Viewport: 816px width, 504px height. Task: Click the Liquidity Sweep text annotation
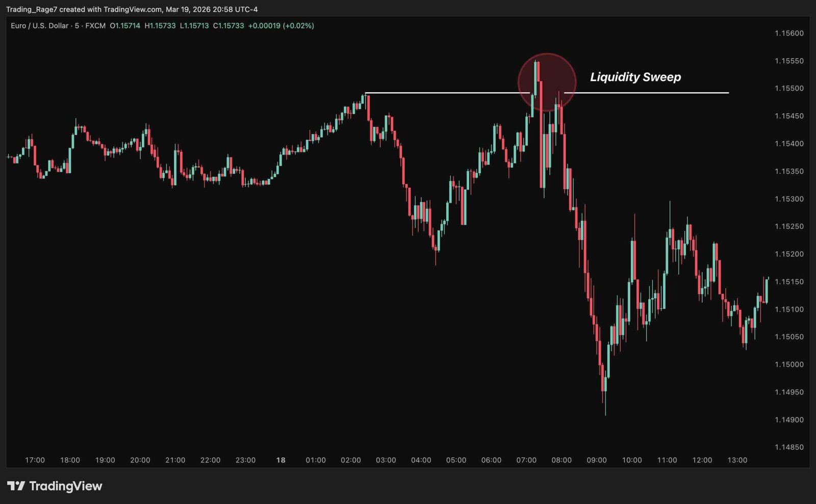pyautogui.click(x=635, y=77)
